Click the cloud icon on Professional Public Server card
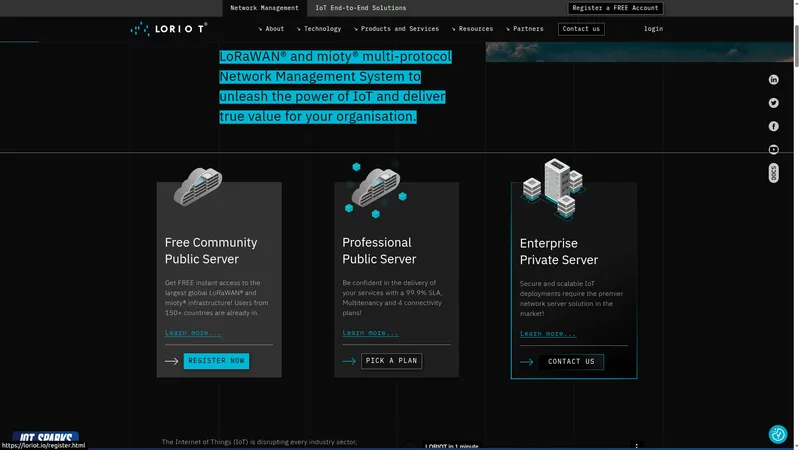This screenshot has width=800, height=450. tap(376, 189)
